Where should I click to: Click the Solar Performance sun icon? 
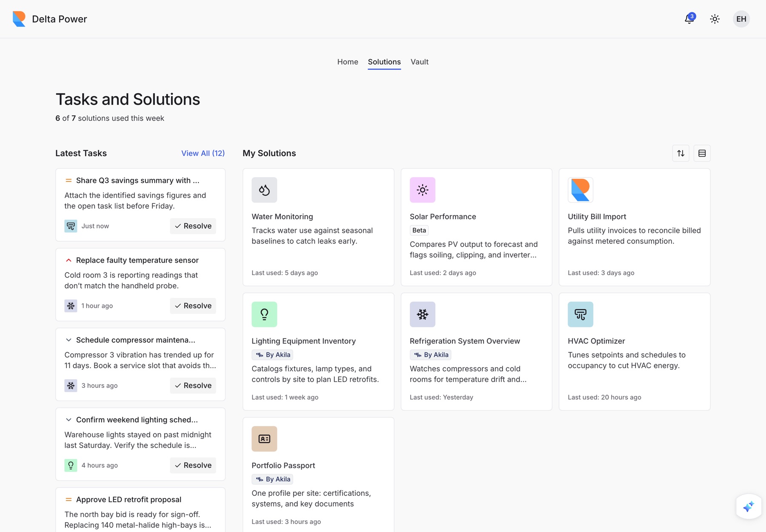tap(423, 190)
